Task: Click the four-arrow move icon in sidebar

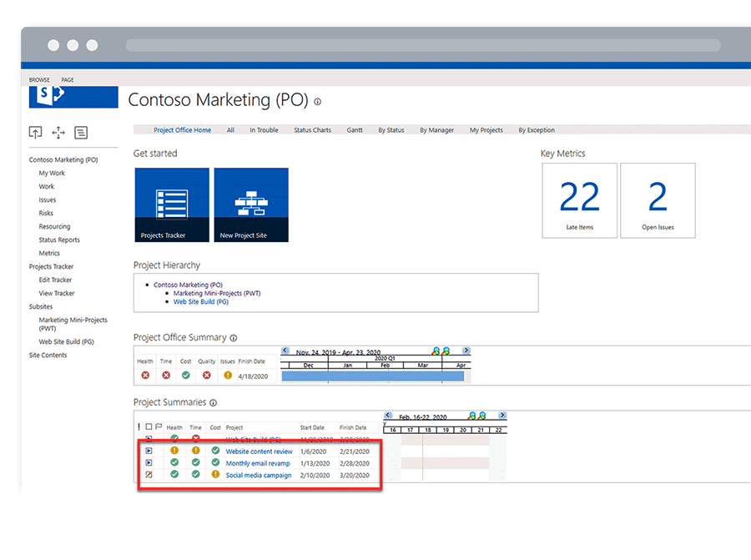Action: (58, 133)
